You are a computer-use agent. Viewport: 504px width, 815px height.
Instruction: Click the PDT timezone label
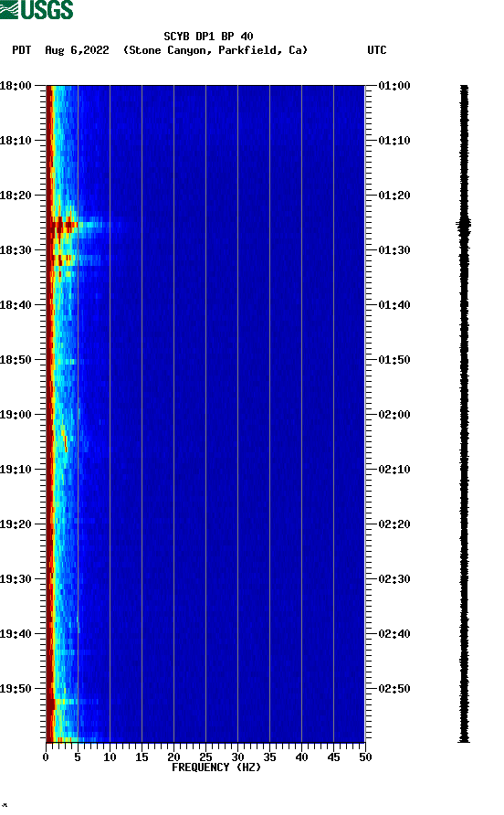(x=22, y=50)
